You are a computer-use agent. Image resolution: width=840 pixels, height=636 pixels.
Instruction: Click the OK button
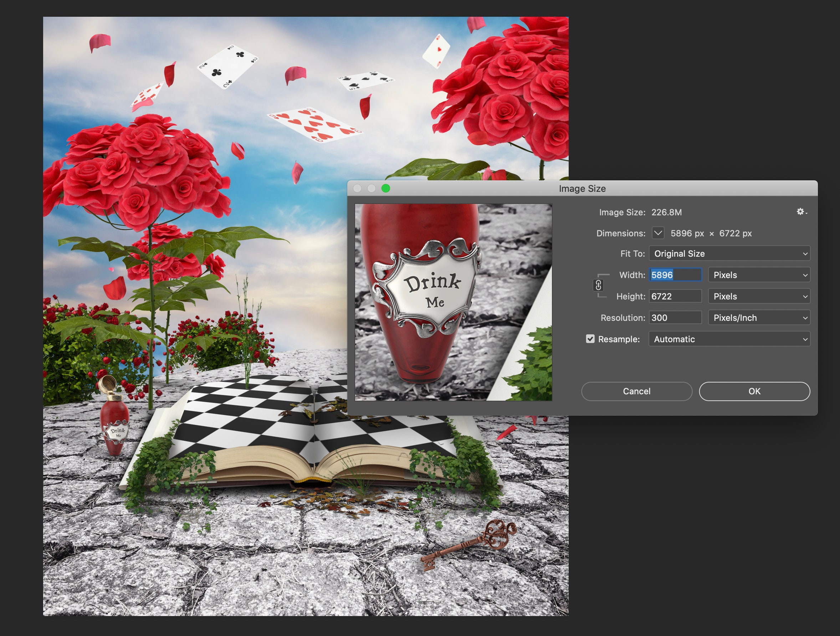754,391
